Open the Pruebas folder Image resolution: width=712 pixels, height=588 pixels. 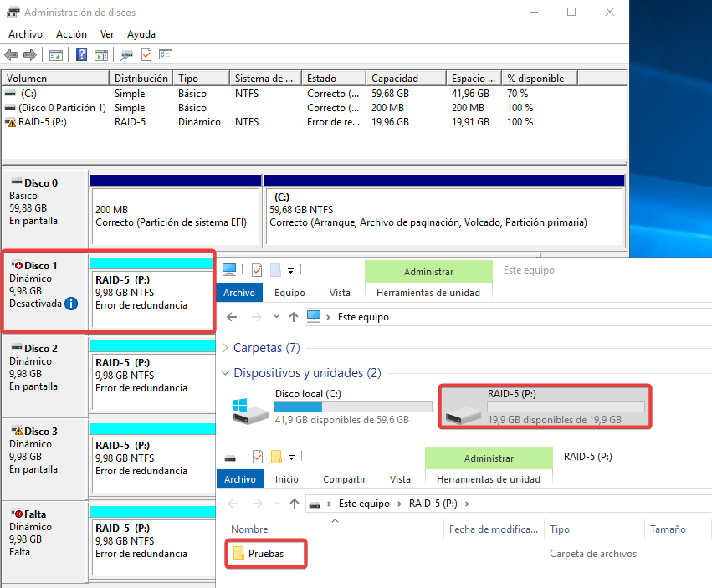[x=265, y=554]
